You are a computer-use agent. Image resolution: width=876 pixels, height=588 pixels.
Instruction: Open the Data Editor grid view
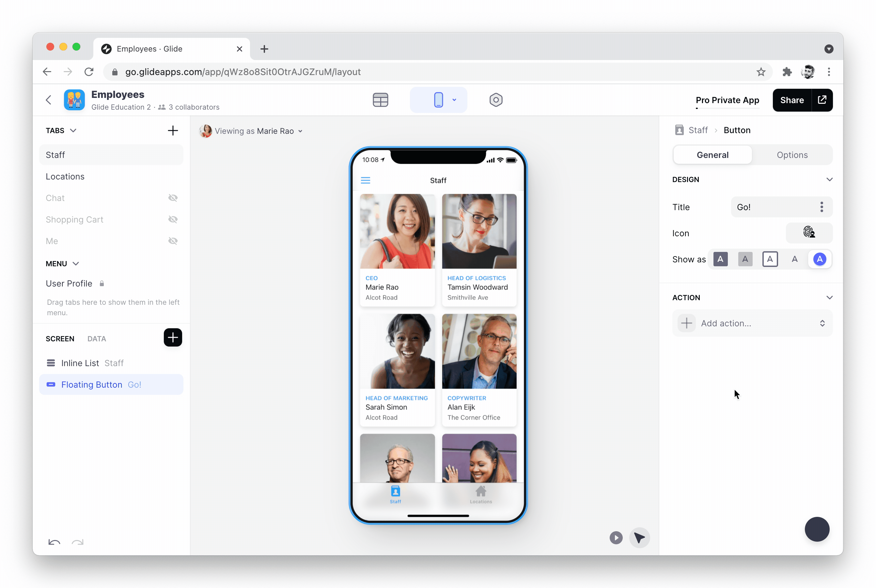(380, 100)
